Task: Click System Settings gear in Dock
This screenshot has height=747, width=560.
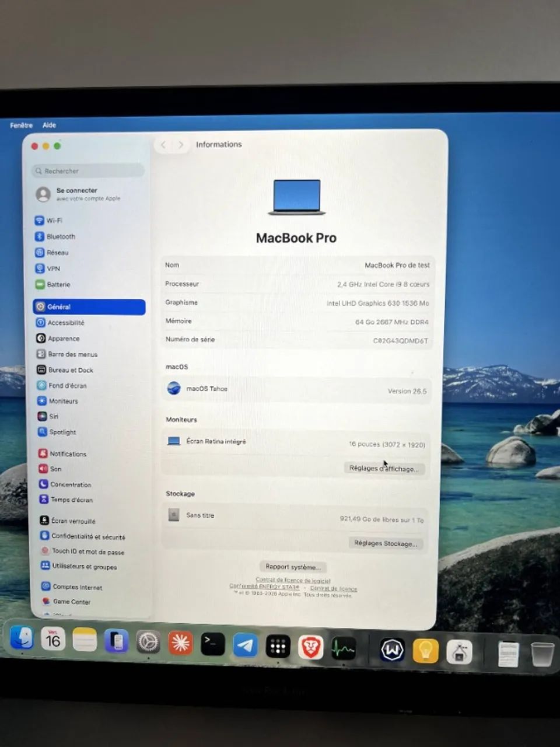Action: pos(148,643)
